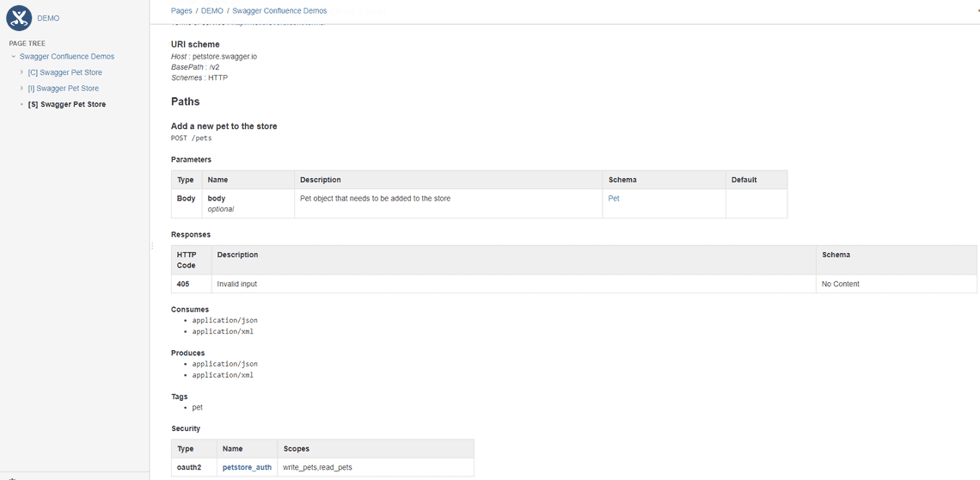
Task: Click the space tools gear icon at sidebar bottom
Action: click(10, 477)
